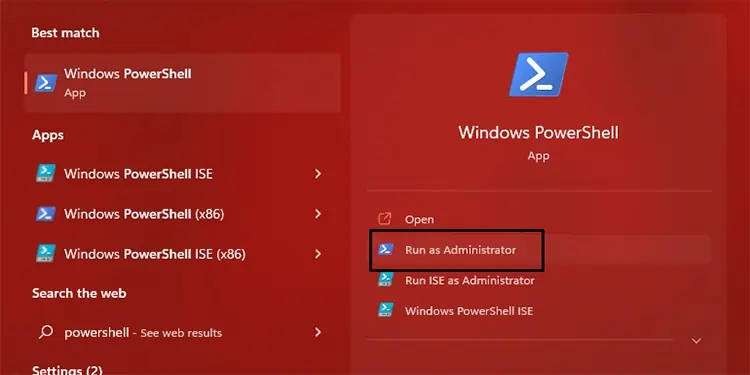This screenshot has height=375, width=750.
Task: Expand options for Windows PowerShell ISE result
Action: tap(318, 174)
